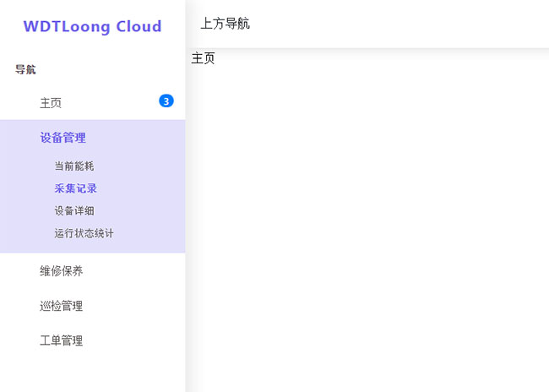This screenshot has height=392, width=549.
Task: Click the 上方导航 title in top bar
Action: click(225, 24)
